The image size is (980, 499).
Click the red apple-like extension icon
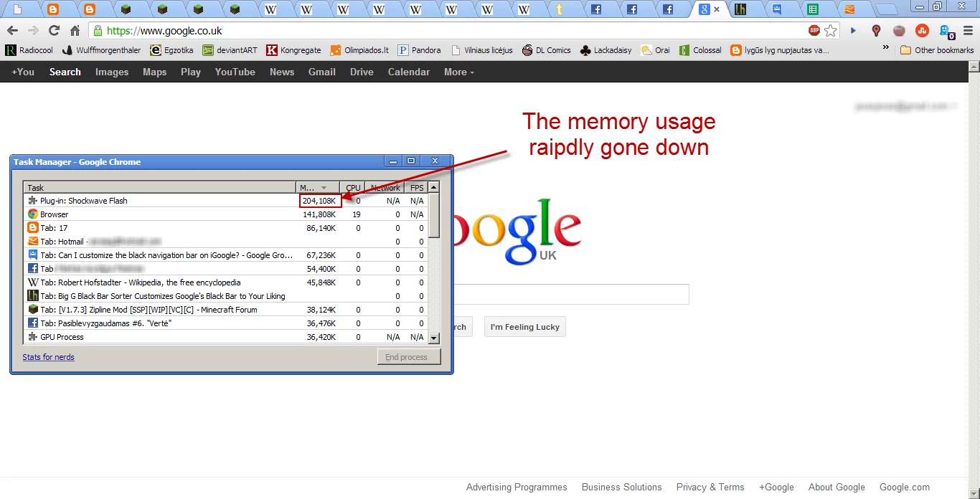pos(899,31)
